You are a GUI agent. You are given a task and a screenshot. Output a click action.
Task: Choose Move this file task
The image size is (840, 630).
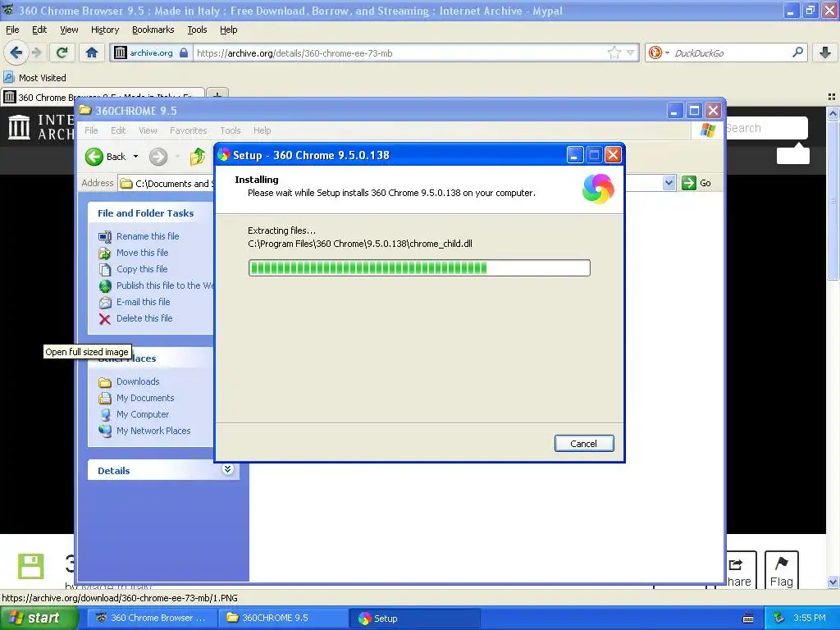point(142,253)
